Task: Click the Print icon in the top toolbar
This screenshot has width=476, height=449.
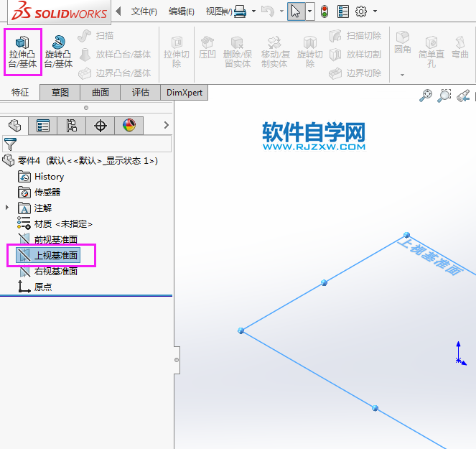Action: click(240, 11)
